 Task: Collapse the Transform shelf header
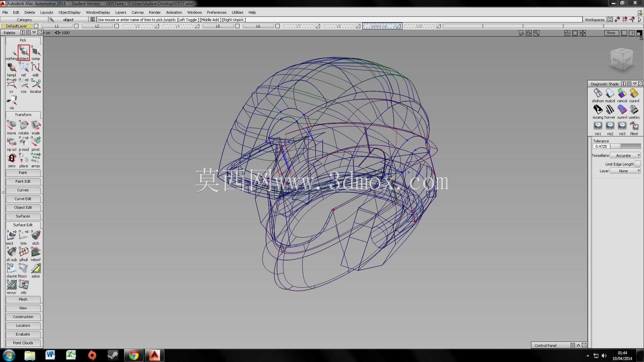click(x=23, y=115)
